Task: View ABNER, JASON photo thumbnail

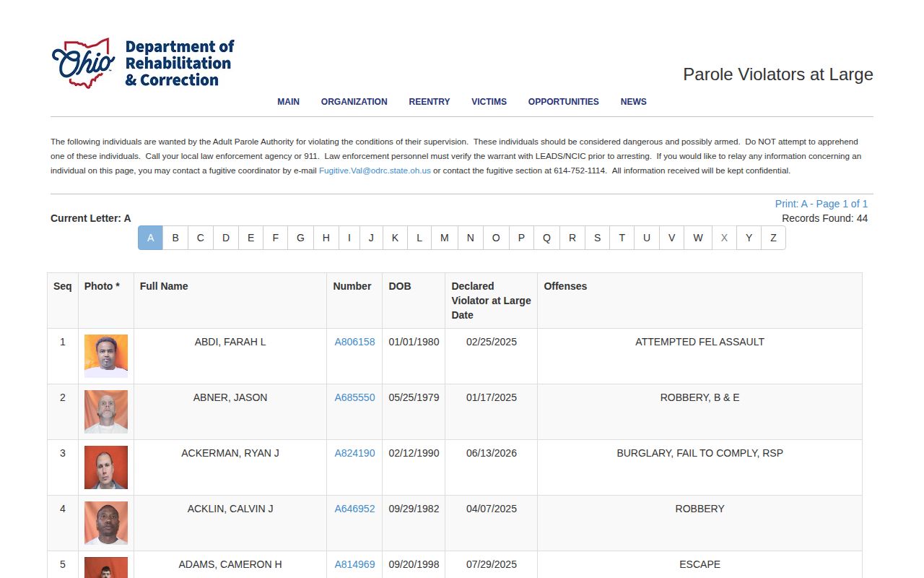Action: (106, 412)
